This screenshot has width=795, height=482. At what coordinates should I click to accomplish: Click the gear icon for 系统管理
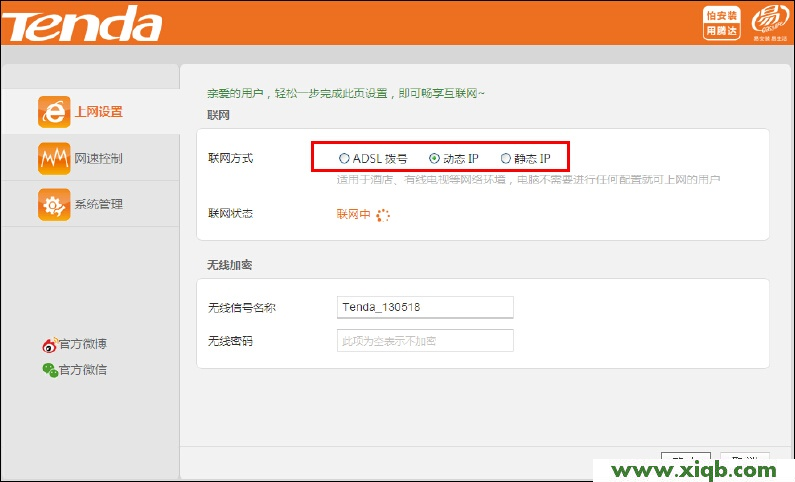53,204
